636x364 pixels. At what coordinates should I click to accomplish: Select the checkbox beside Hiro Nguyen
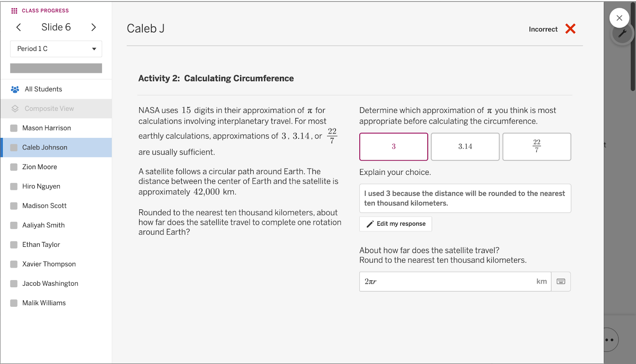click(14, 186)
